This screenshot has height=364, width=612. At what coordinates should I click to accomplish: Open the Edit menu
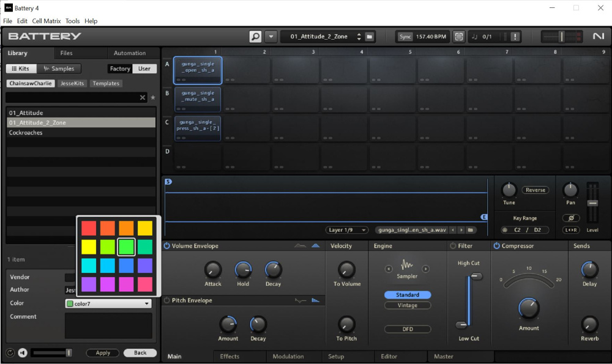pyautogui.click(x=22, y=21)
